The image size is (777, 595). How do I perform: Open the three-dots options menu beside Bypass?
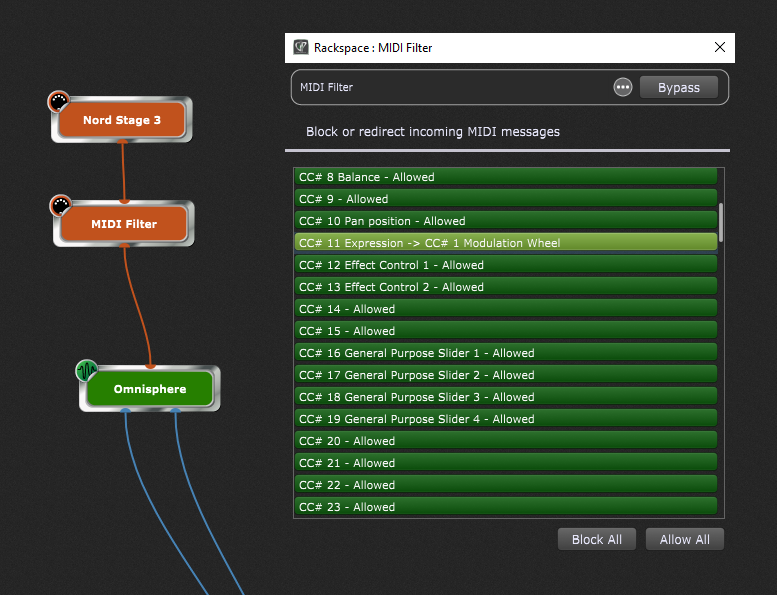(x=623, y=88)
